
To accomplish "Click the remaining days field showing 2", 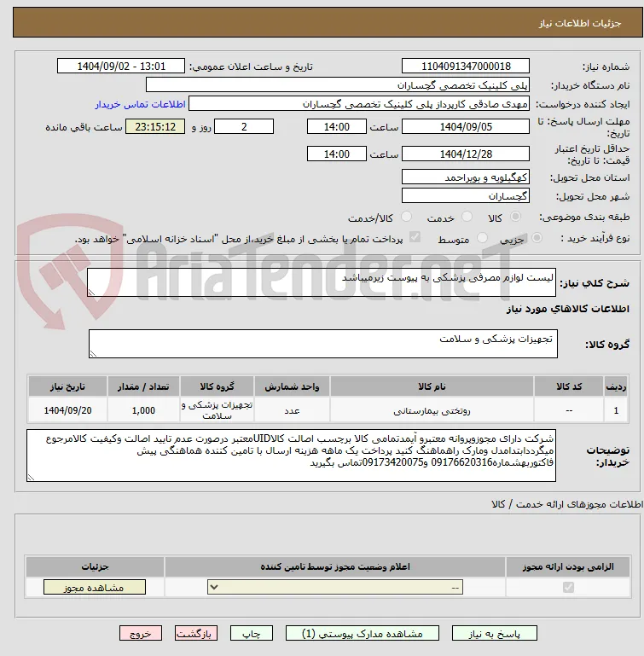I will [244, 126].
